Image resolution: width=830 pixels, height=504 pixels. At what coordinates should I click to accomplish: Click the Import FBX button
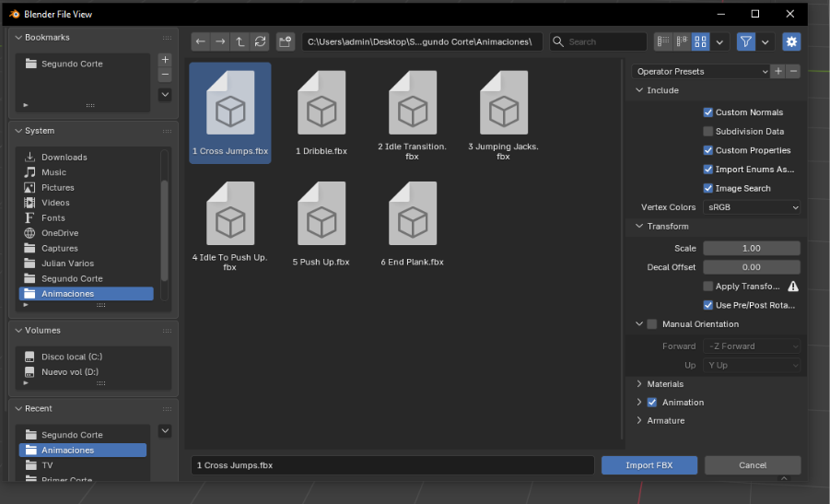pyautogui.click(x=649, y=465)
